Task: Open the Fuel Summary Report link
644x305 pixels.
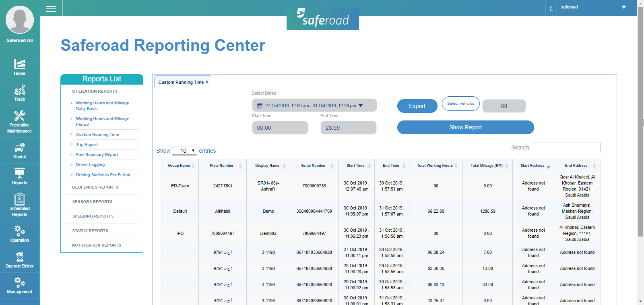Action: [97, 155]
